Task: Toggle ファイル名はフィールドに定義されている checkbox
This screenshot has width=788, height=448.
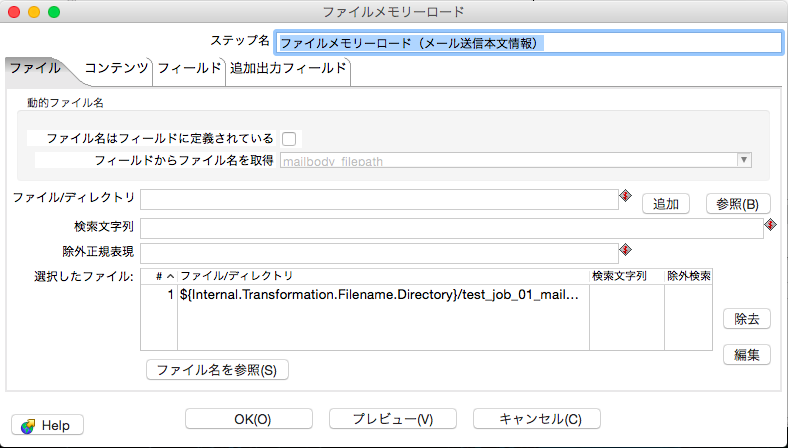Action: coord(290,139)
